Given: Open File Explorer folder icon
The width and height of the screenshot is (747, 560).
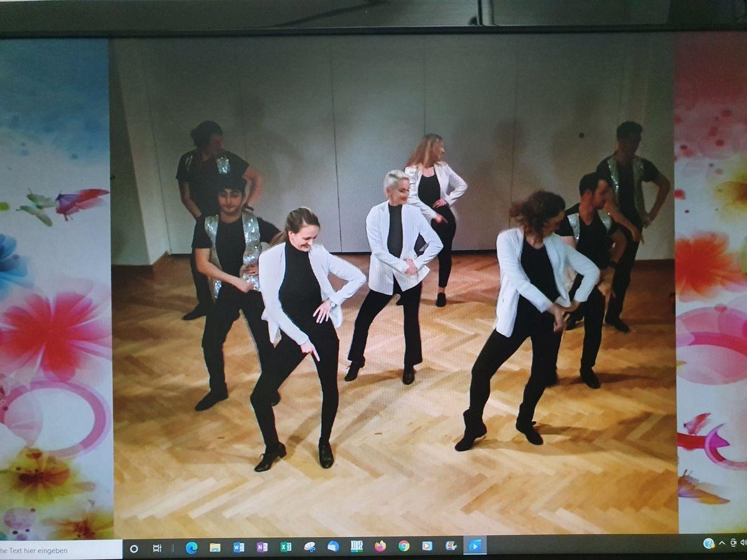Looking at the screenshot, I should (x=215, y=548).
